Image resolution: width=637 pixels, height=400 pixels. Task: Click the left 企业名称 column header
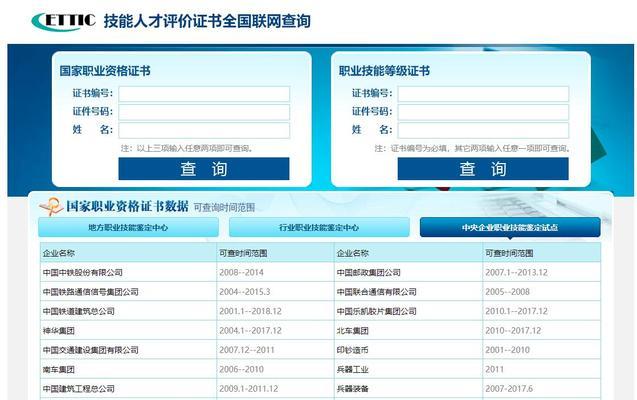click(59, 253)
